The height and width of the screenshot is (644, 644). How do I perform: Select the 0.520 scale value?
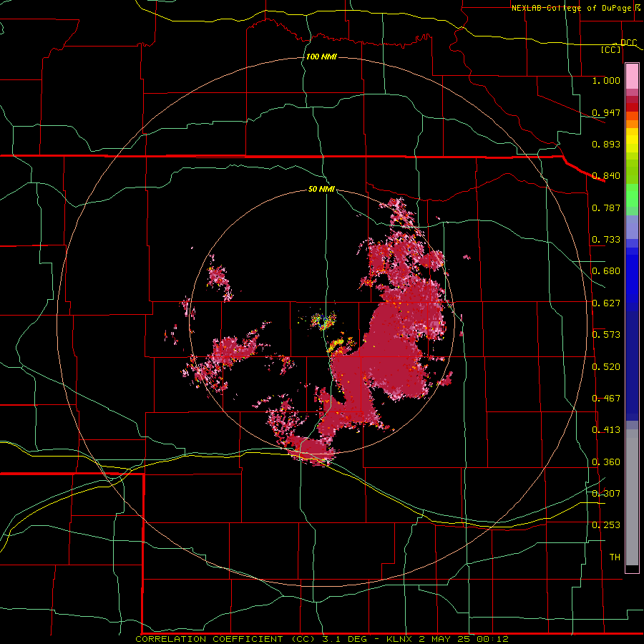[606, 367]
